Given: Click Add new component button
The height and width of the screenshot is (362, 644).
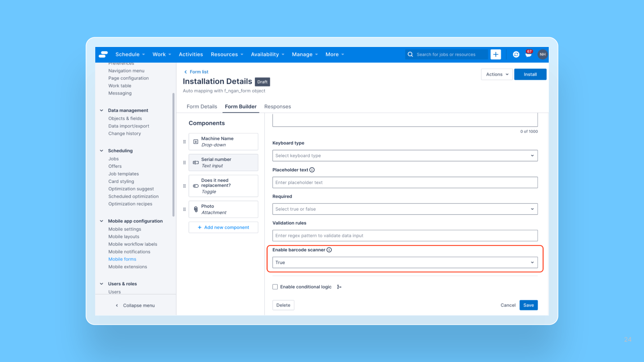Looking at the screenshot, I should click(x=223, y=228).
